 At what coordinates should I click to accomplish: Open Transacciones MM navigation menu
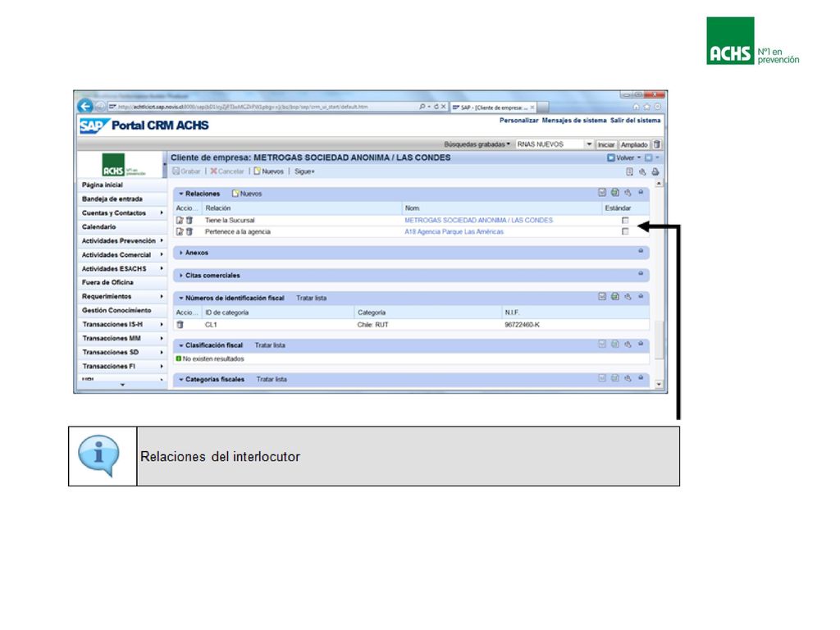(122, 339)
